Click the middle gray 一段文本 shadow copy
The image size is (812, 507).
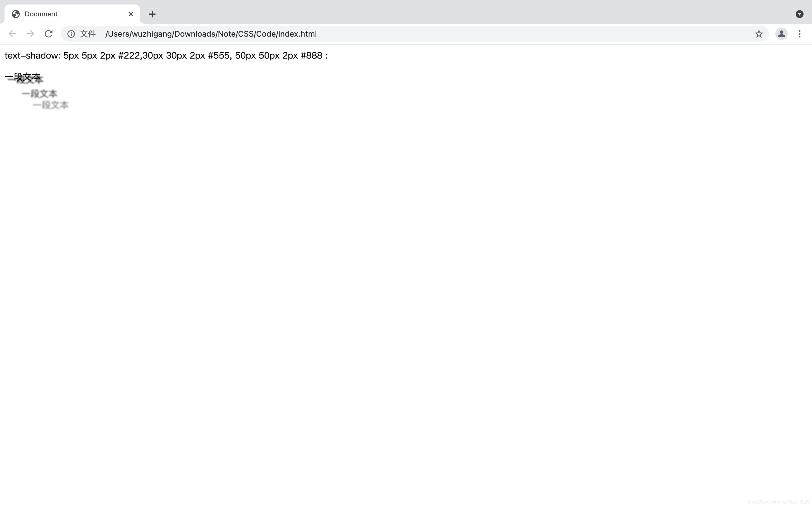click(39, 94)
